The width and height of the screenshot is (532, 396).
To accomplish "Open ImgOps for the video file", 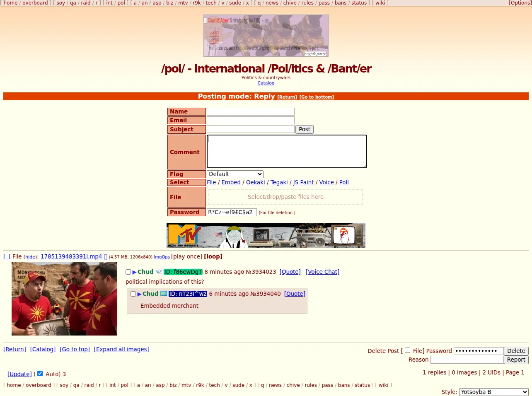I will [x=162, y=257].
